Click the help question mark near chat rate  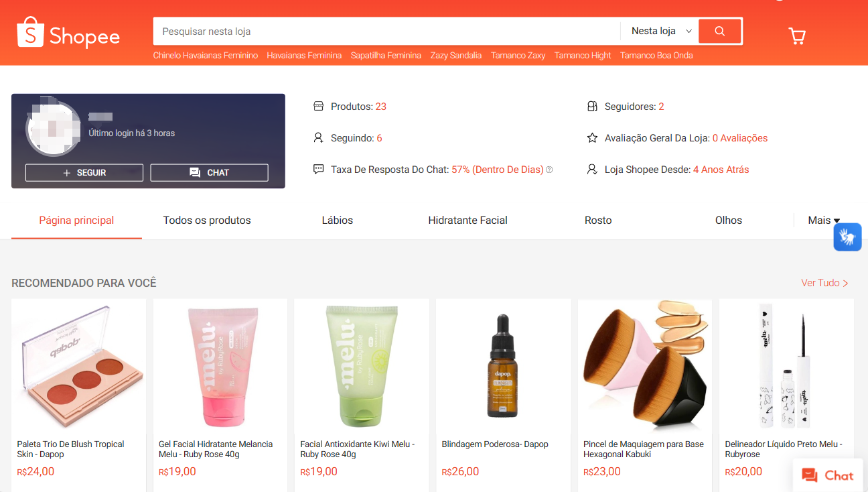549,170
